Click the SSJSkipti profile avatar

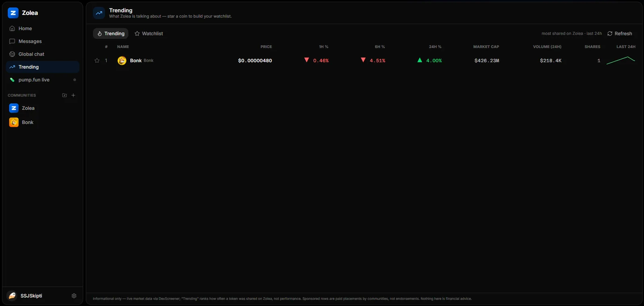click(12, 296)
